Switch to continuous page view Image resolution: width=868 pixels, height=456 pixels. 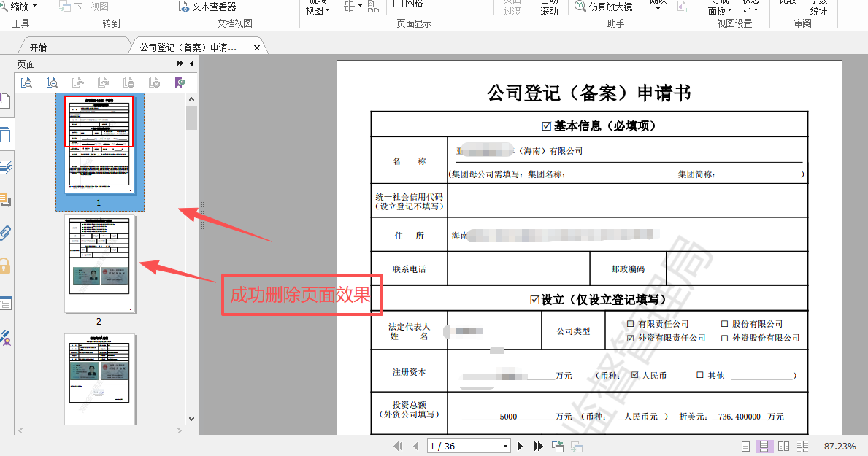click(764, 446)
